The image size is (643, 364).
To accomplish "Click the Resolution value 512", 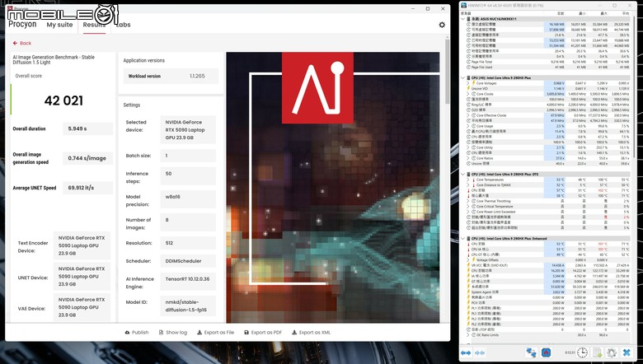I will [x=188, y=243].
